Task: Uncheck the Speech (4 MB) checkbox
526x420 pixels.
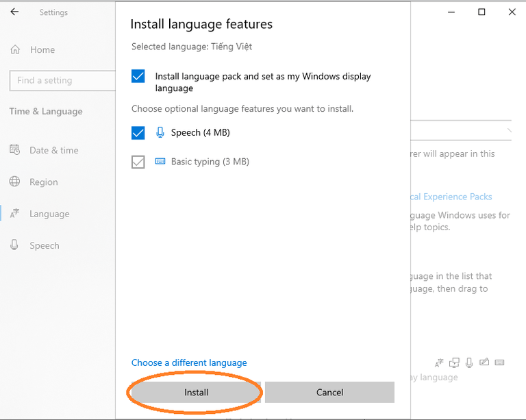Action: (138, 133)
